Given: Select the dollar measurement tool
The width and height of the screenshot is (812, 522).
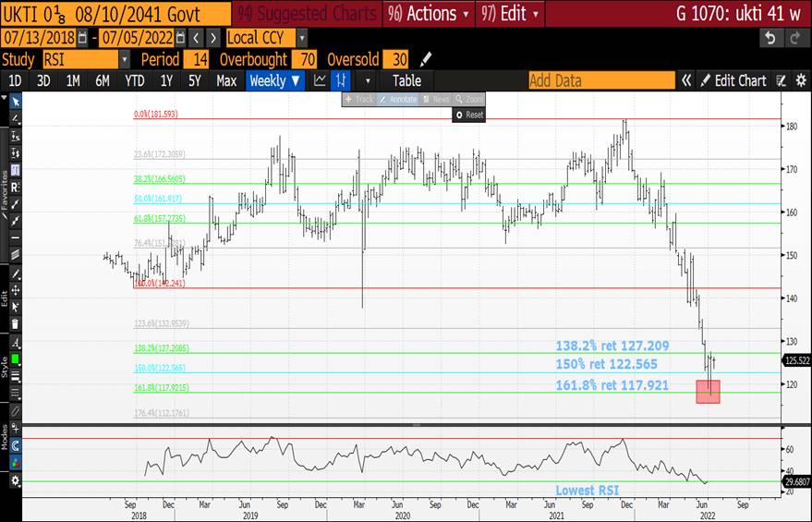Looking at the screenshot, I should pos(15,152).
